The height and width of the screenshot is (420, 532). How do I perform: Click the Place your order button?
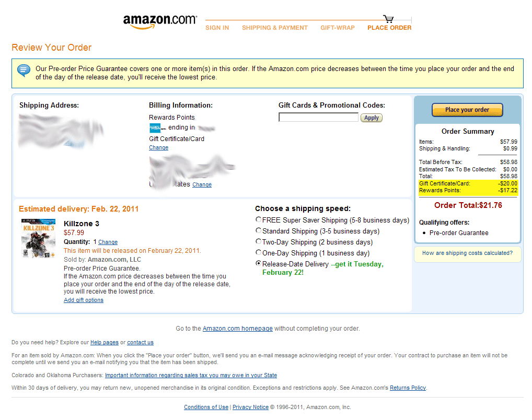tap(467, 110)
